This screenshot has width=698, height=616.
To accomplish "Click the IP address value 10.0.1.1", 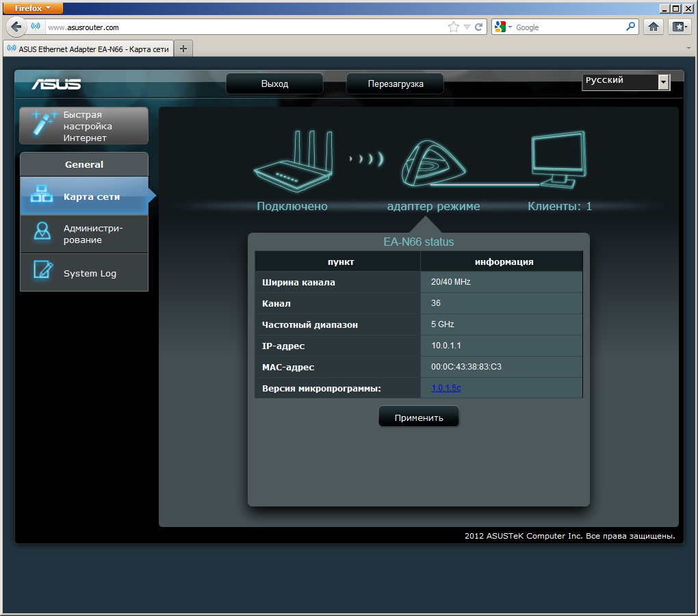I will (x=446, y=346).
